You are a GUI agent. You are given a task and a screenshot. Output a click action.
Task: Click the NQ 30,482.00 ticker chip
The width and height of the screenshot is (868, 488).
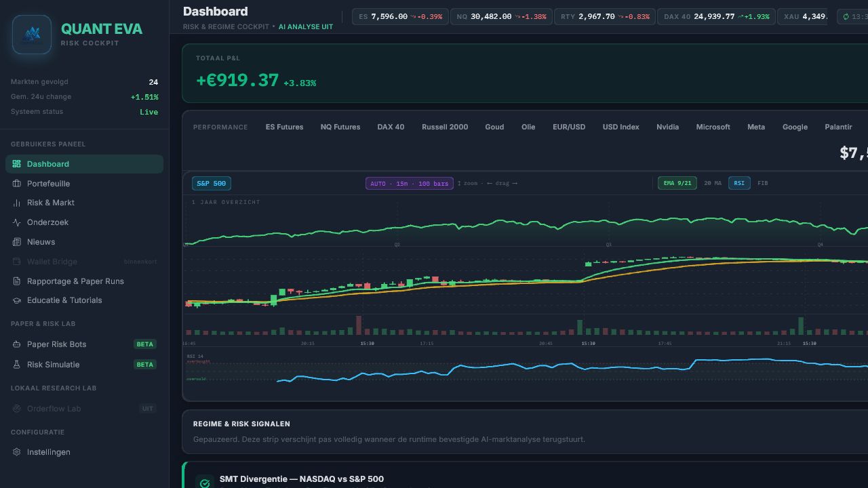[x=501, y=16]
